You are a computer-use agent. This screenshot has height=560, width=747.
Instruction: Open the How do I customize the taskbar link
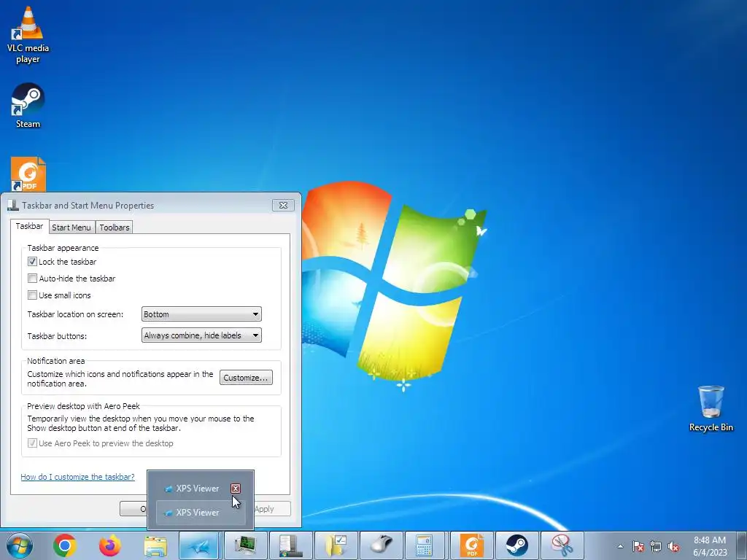77,477
